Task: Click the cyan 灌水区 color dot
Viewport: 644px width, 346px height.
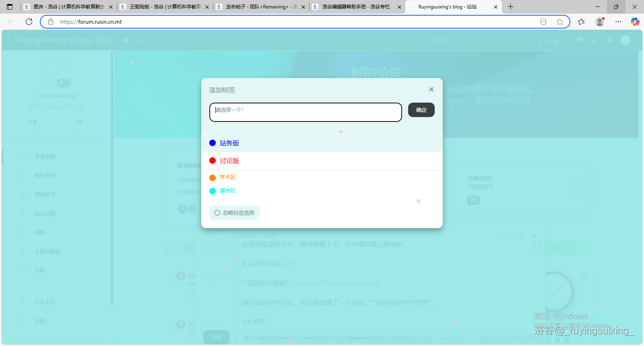Action: pos(213,191)
